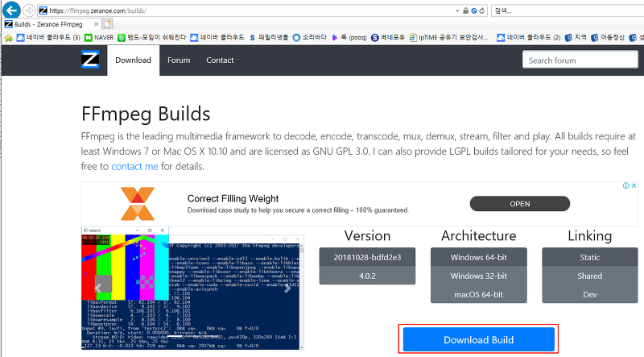Close the Builds - Zeranoe FFmpeg tab
Viewport: 644px width, 357px height.
click(x=97, y=24)
